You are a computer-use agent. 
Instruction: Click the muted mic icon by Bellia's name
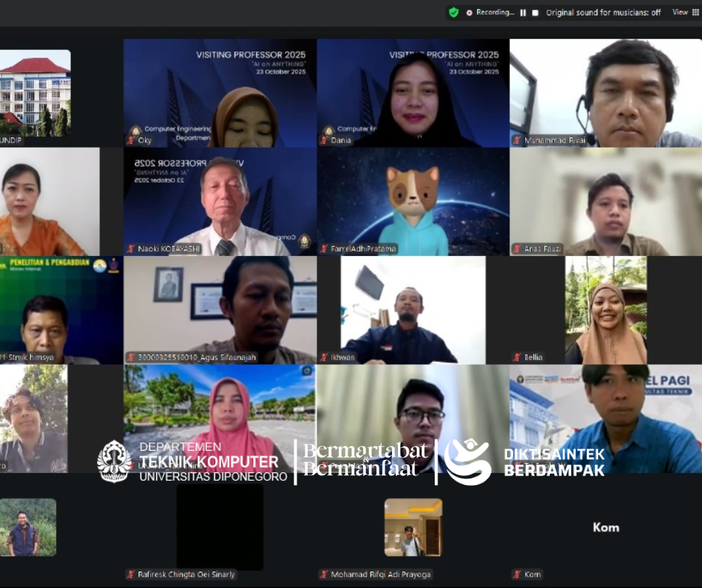pyautogui.click(x=517, y=357)
